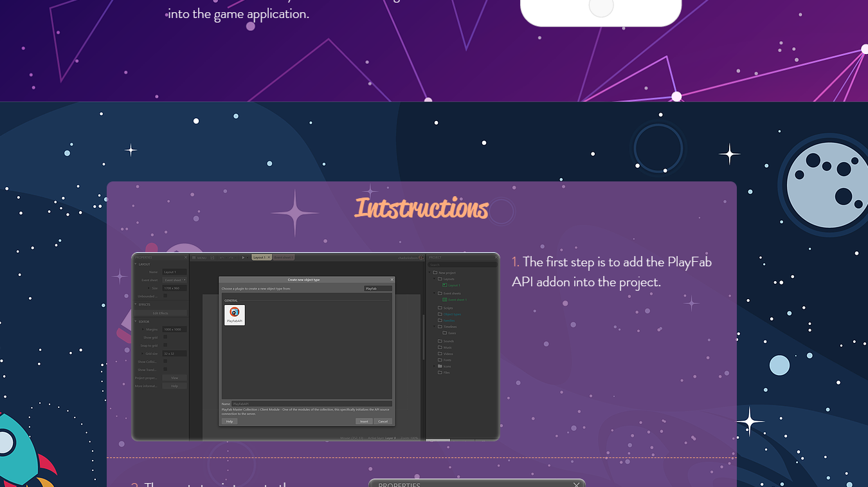Click the 'into the game application.' text
Viewport: 868px width, 487px height.
[239, 14]
